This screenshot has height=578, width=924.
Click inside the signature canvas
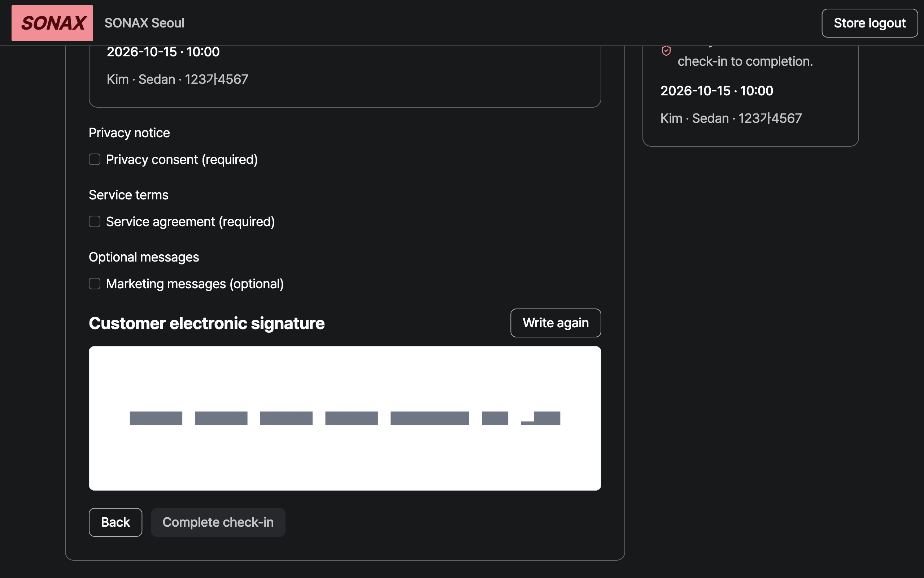pos(345,418)
